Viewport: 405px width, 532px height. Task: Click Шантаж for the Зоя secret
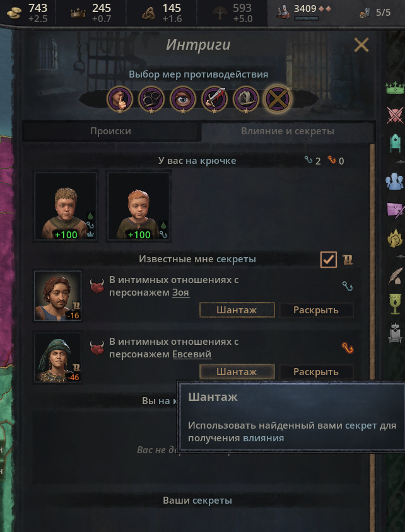(x=237, y=310)
